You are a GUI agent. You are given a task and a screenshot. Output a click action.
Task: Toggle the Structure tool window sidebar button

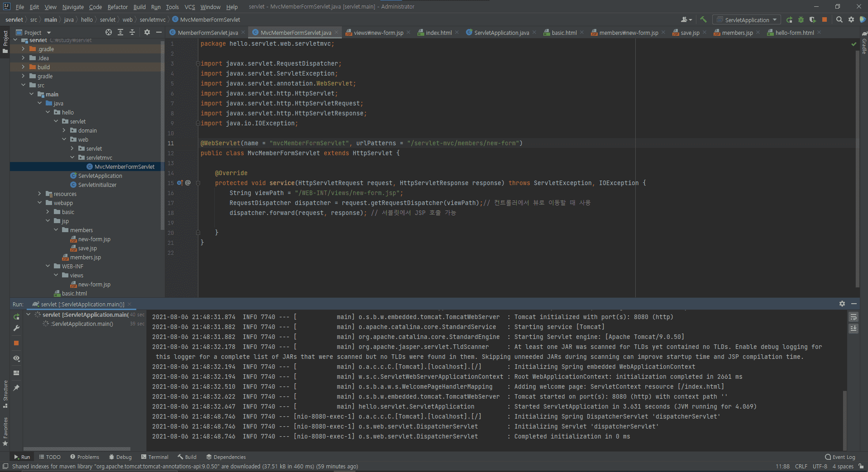(5, 394)
